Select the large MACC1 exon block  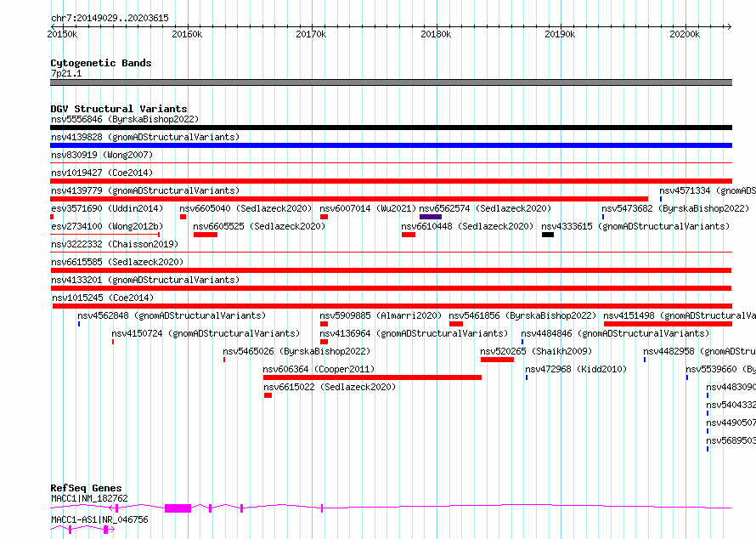click(x=178, y=508)
